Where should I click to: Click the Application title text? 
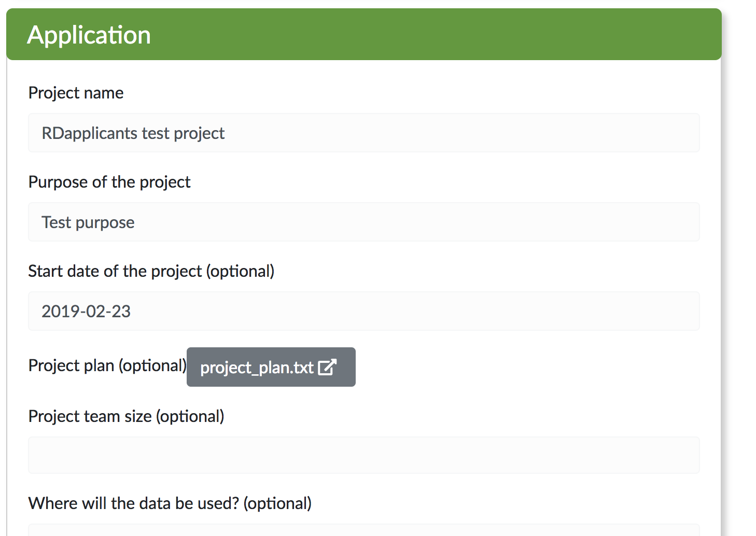tap(89, 34)
